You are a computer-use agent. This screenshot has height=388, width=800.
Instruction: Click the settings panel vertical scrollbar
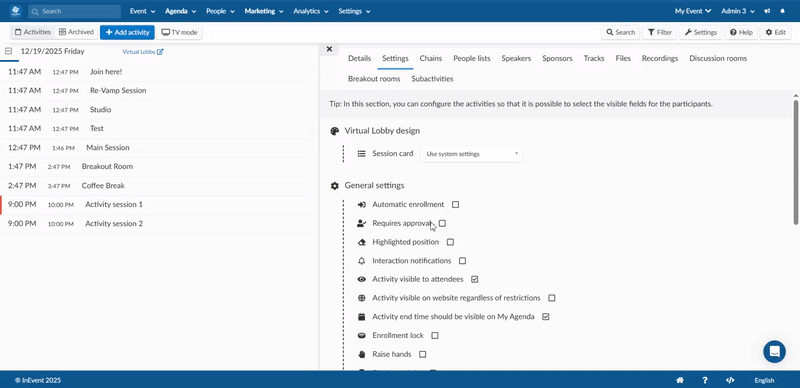point(796,162)
